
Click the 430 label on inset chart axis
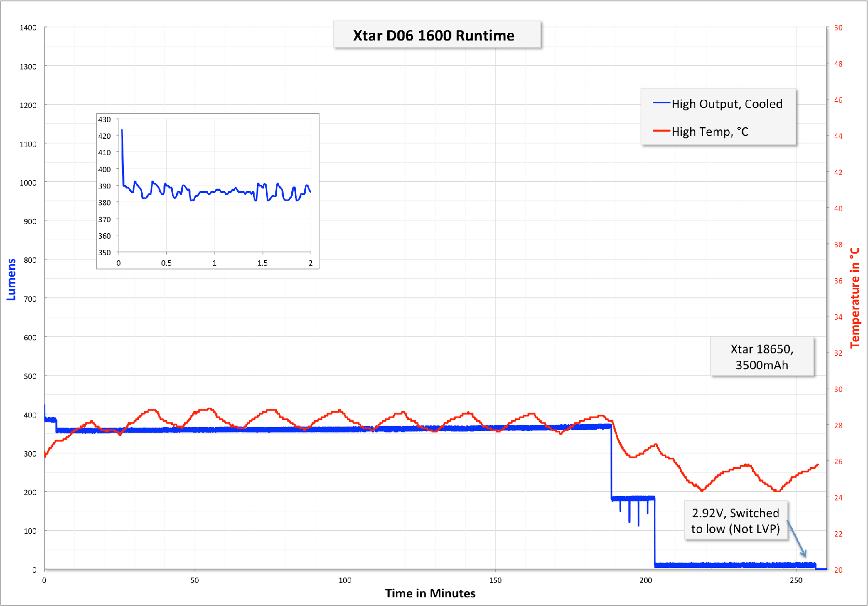pos(105,120)
